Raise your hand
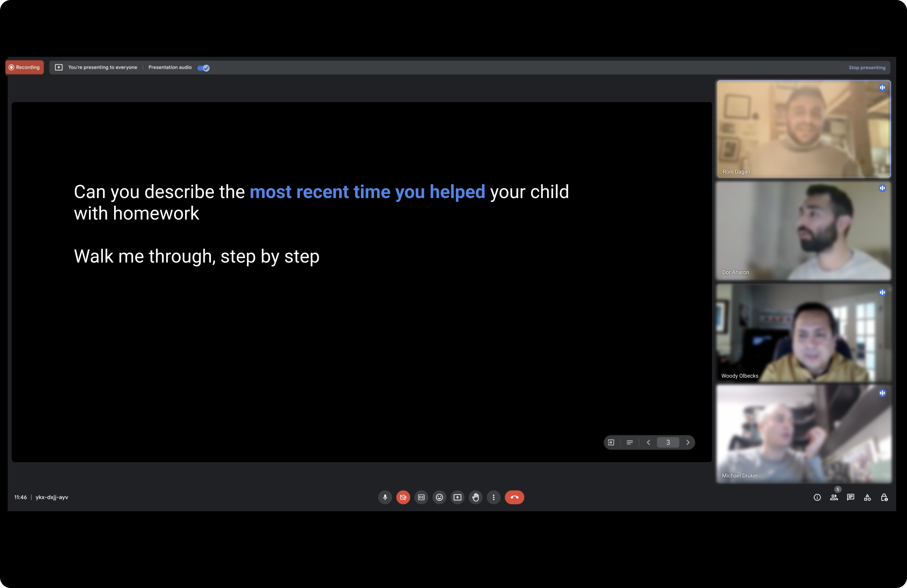This screenshot has height=588, width=907. click(x=475, y=497)
